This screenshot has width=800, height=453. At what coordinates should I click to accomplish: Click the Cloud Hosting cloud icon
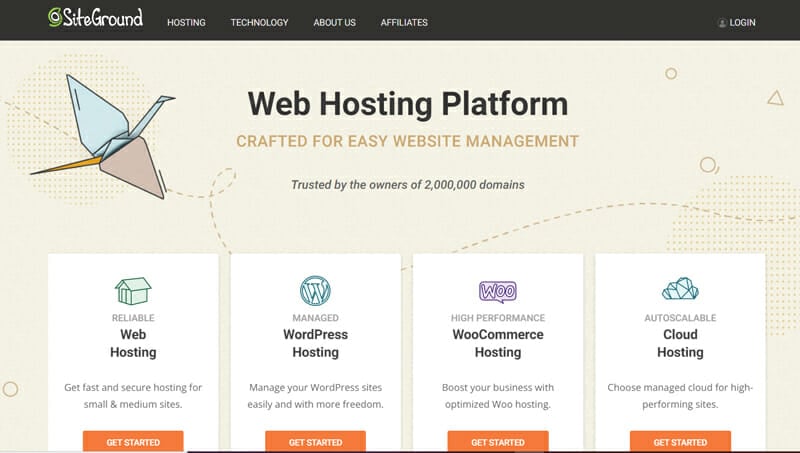click(680, 289)
